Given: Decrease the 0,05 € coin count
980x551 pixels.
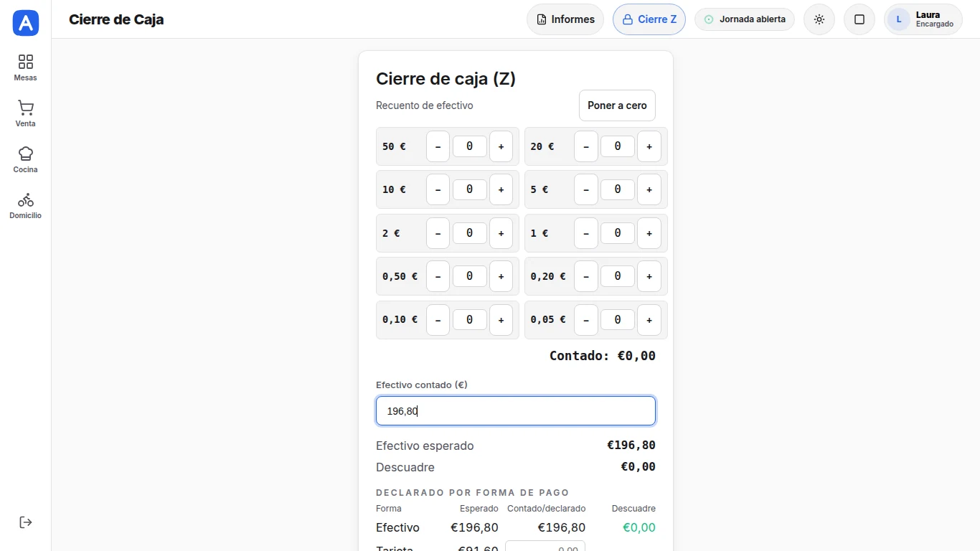Looking at the screenshot, I should 586,320.
